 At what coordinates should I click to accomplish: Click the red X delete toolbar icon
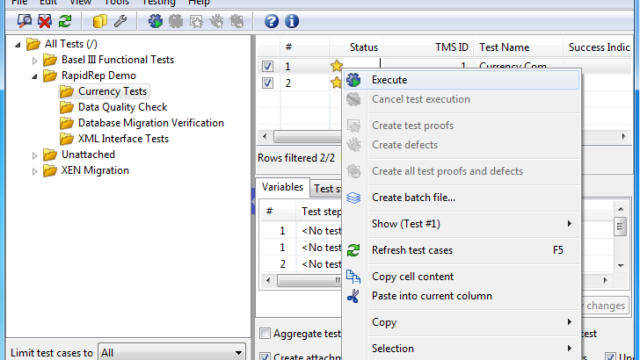(45, 21)
